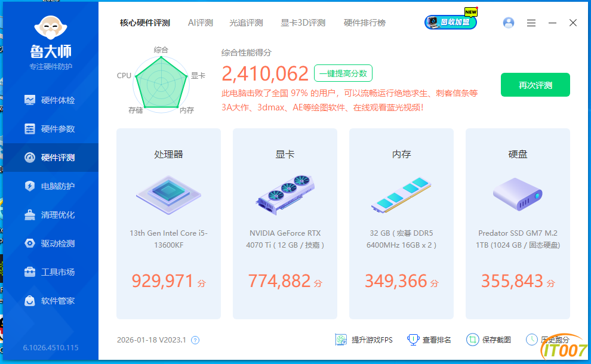The image size is (591, 364).
Task: Go to 驱动检测 in the sidebar
Action: click(x=51, y=243)
